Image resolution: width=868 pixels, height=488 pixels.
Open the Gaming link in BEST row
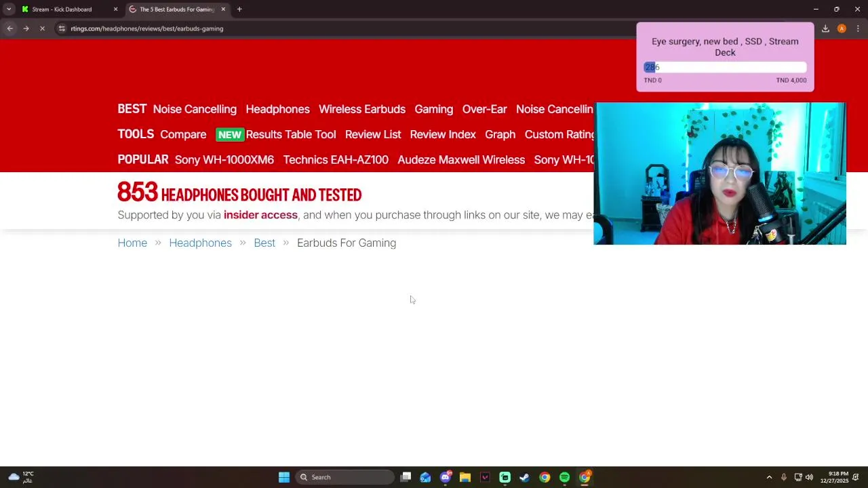point(434,109)
